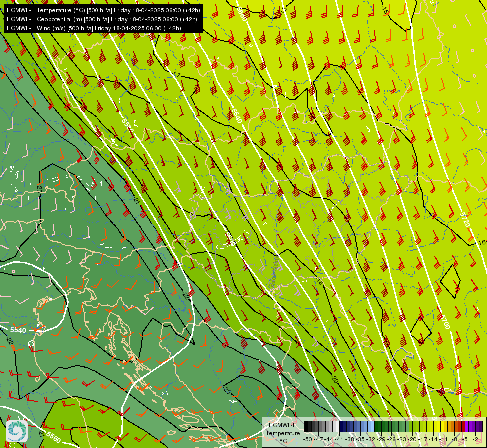Select the ECMWF-E Temperature title line
The height and width of the screenshot is (448, 487).
tap(103, 10)
